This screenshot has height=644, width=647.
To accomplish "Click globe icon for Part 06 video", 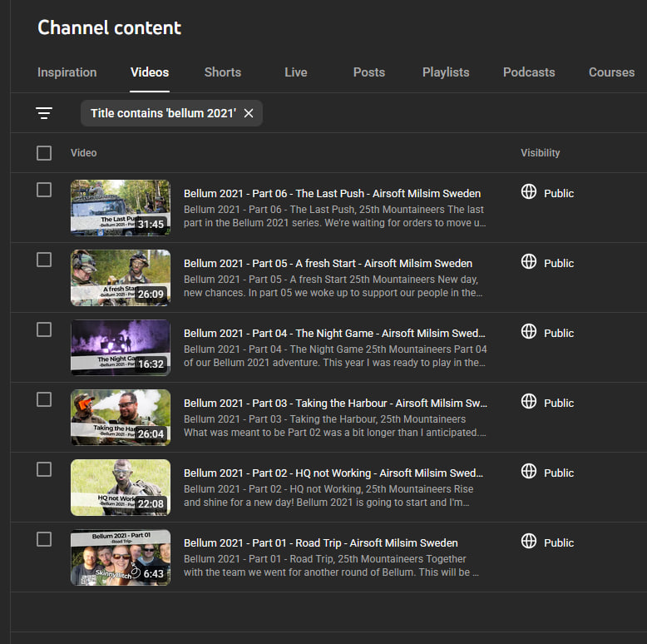I will pyautogui.click(x=529, y=192).
